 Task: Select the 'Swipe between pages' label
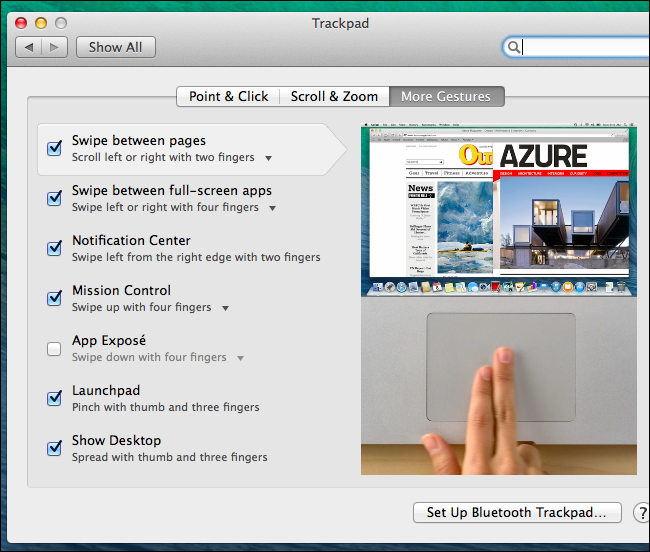[139, 141]
